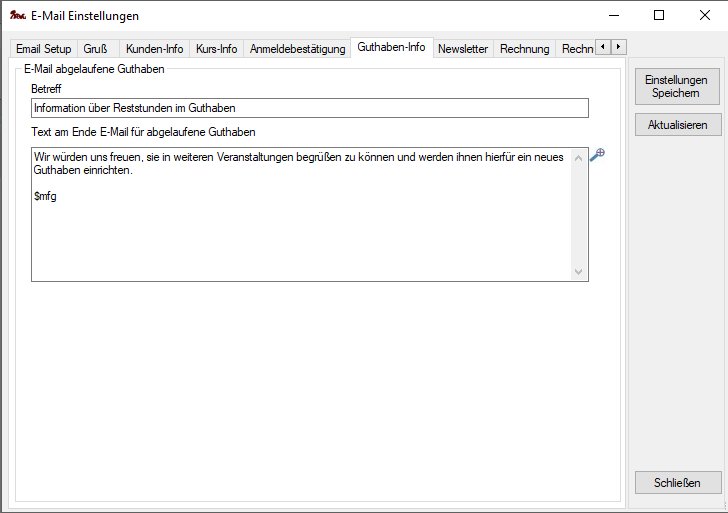The height and width of the screenshot is (513, 728).
Task: Open the Rechnung tab
Action: coord(525,49)
